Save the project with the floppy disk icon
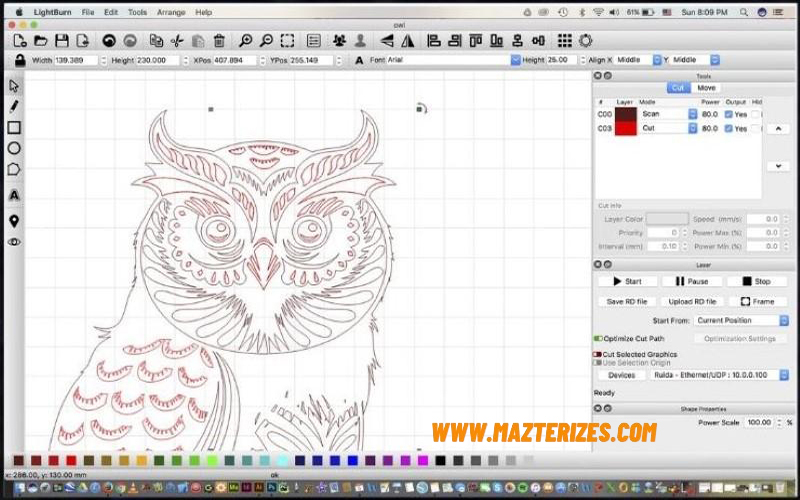Image resolution: width=800 pixels, height=500 pixels. tap(62, 41)
